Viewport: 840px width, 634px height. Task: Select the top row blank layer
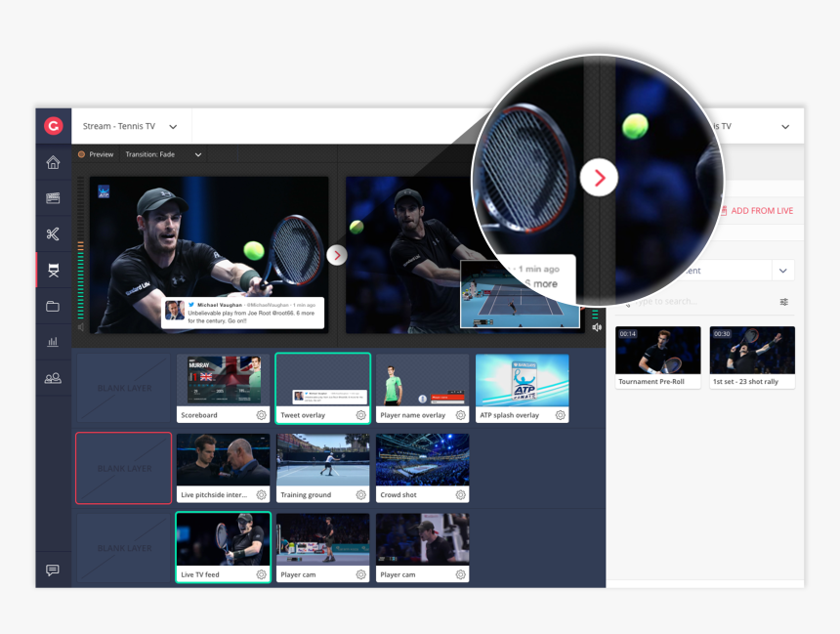[x=124, y=388]
